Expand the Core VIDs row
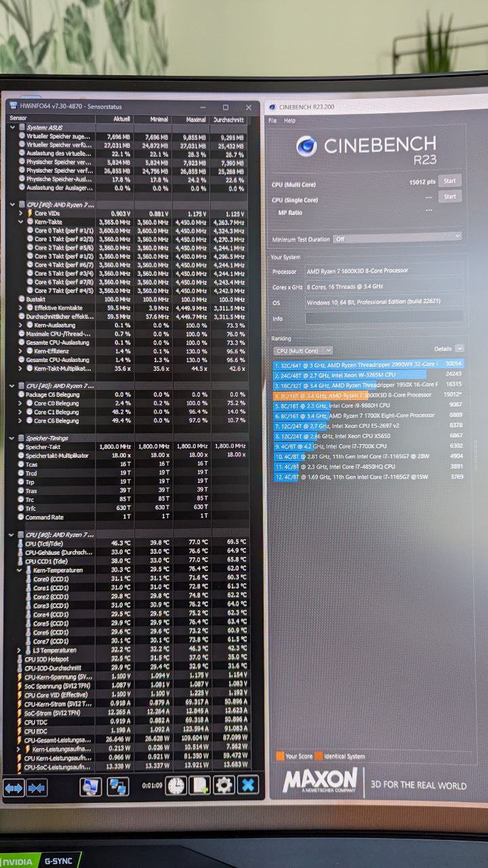The width and height of the screenshot is (488, 868). point(21,213)
